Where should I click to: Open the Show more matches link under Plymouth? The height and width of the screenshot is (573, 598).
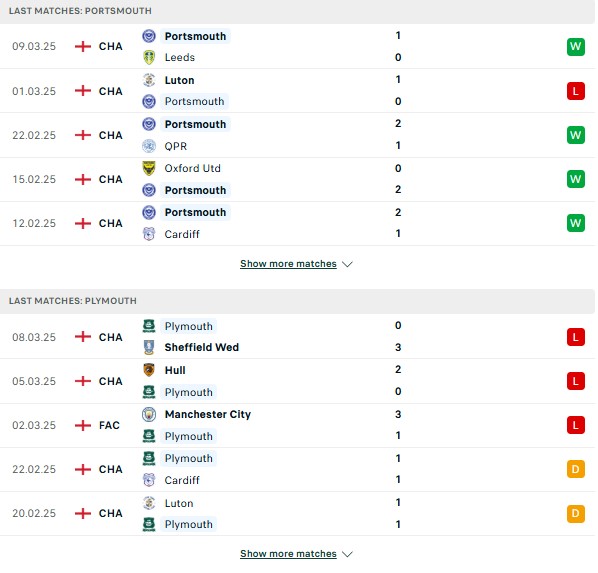[288, 554]
